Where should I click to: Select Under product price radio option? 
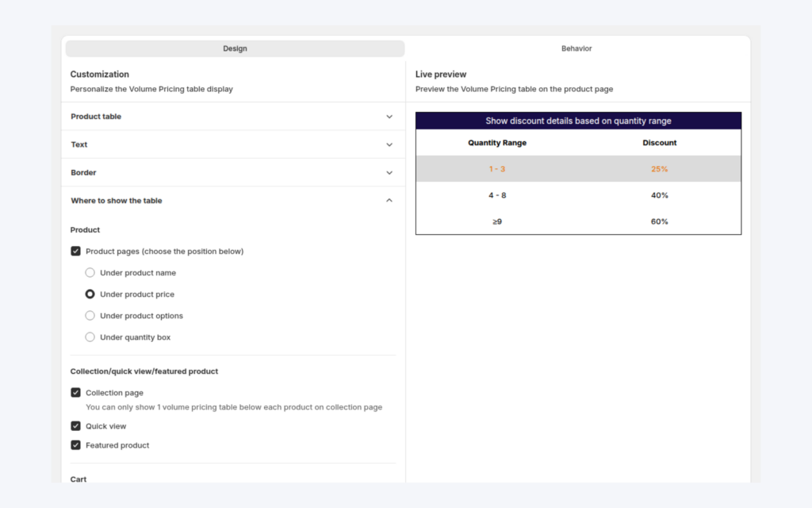pyautogui.click(x=90, y=294)
